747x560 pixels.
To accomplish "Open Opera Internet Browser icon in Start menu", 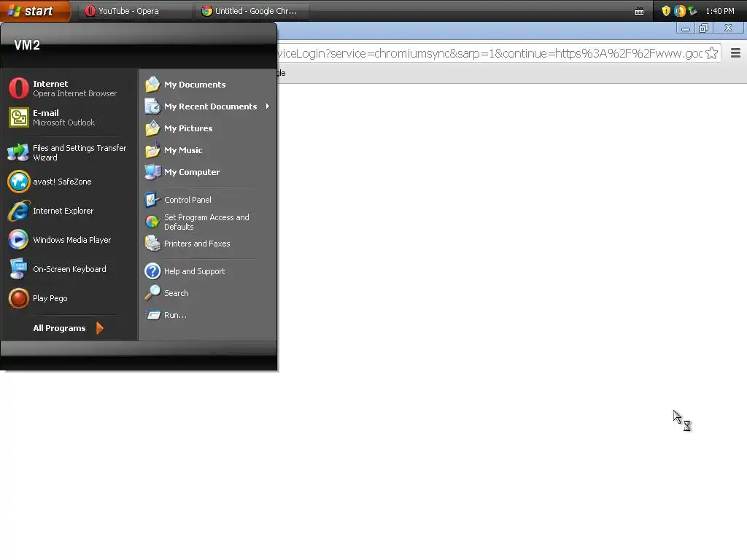I will [18, 88].
